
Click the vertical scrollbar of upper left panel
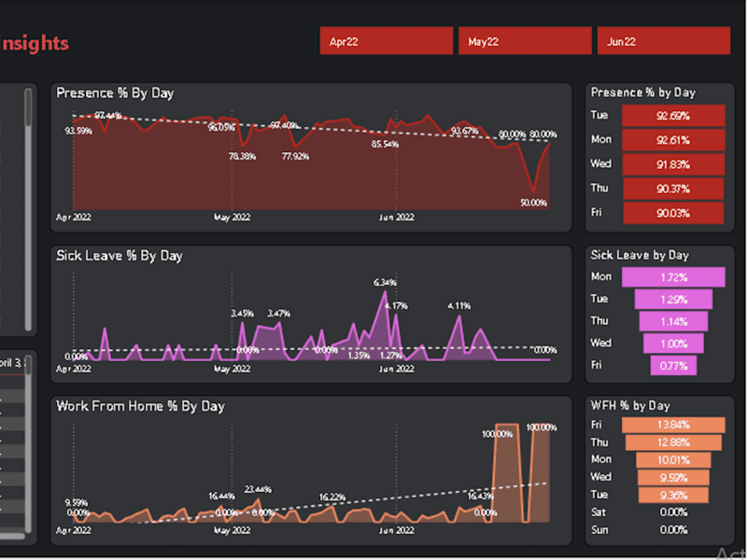coord(28,209)
